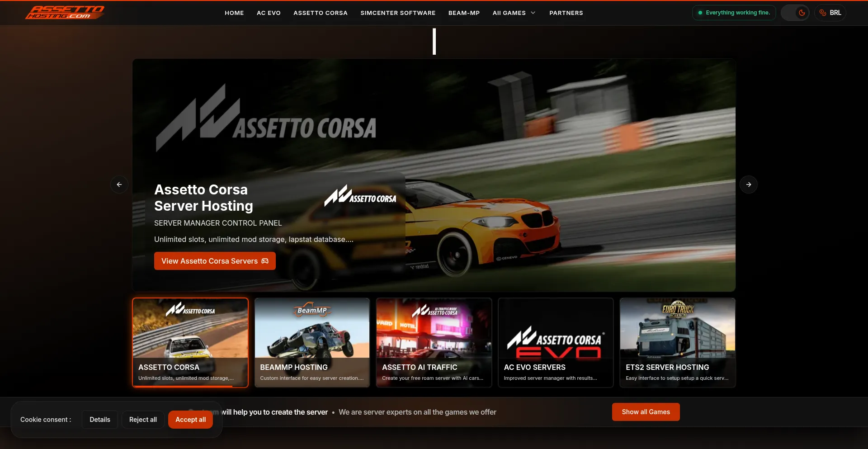The image size is (868, 449).
Task: Click the gamepad icon on View Servers button
Action: (x=265, y=261)
